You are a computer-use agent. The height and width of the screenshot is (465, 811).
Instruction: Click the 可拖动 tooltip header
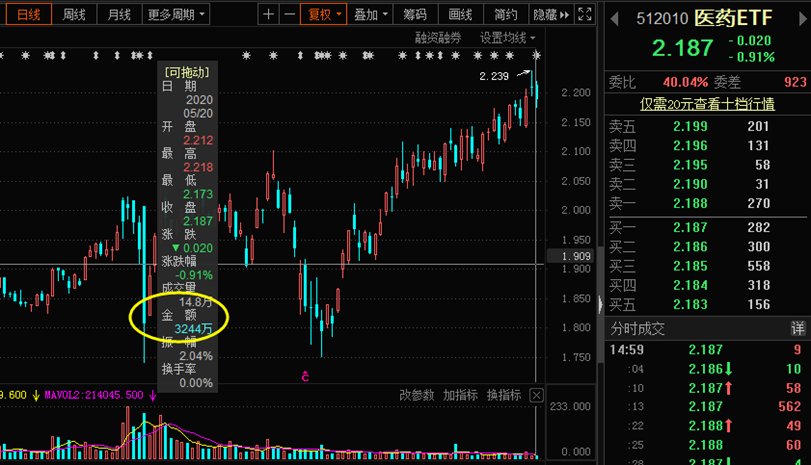pos(187,72)
